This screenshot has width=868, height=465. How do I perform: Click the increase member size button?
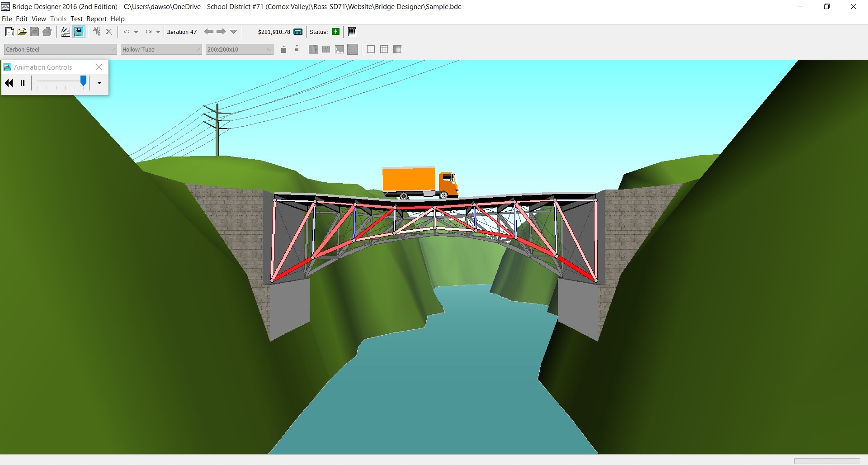pos(283,49)
